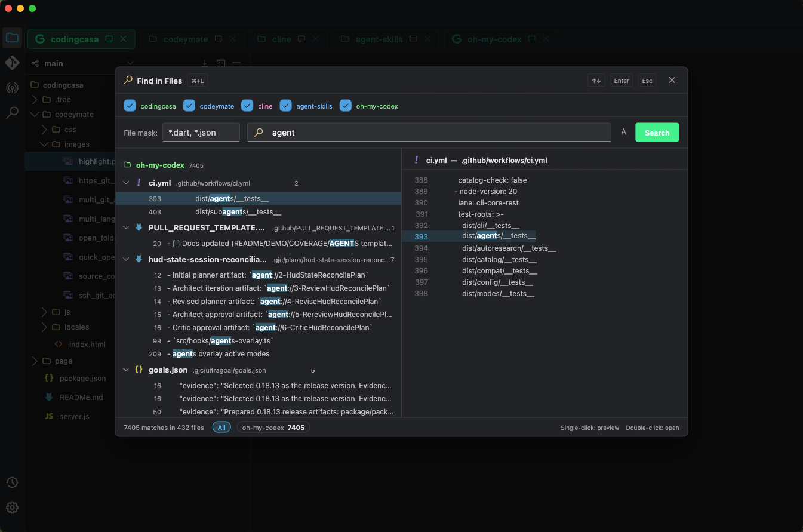803x532 pixels.
Task: Uncheck the agent-skills project checkbox
Action: point(285,106)
